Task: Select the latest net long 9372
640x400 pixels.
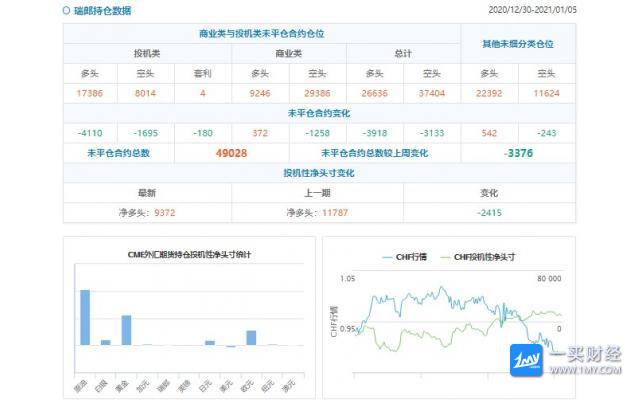Action: (164, 213)
